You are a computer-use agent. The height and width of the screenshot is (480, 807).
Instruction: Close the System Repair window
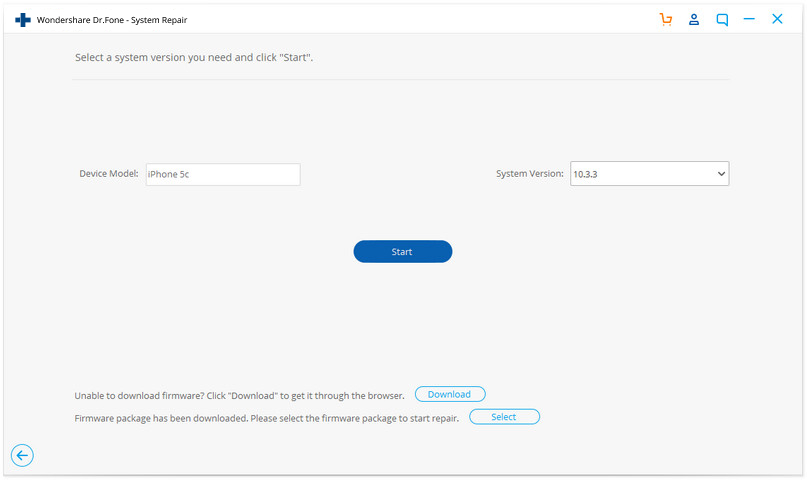777,19
